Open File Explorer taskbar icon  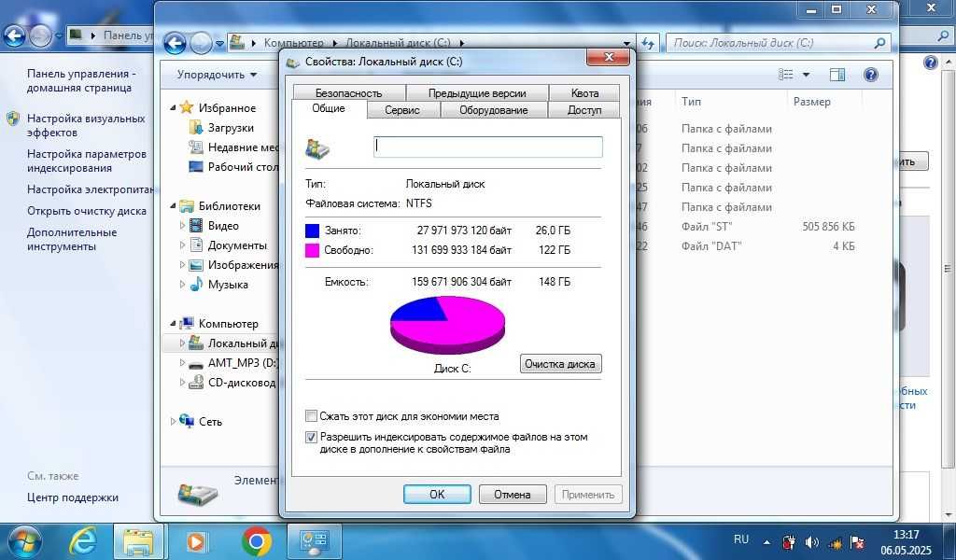[x=138, y=541]
